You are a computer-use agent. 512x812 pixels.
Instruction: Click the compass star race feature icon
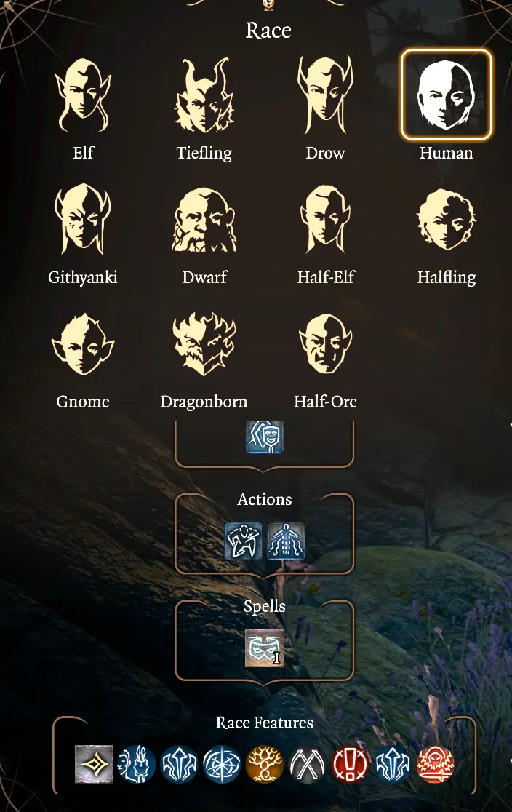coord(222,765)
